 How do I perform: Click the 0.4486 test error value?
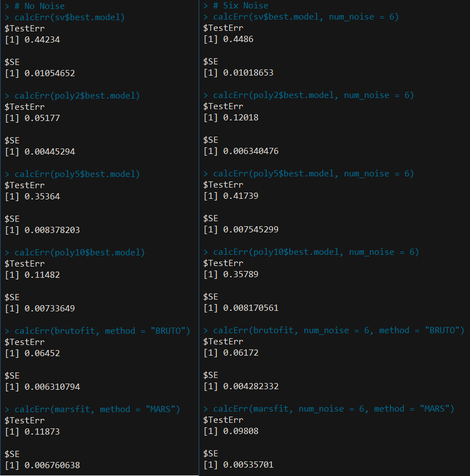pyautogui.click(x=238, y=39)
